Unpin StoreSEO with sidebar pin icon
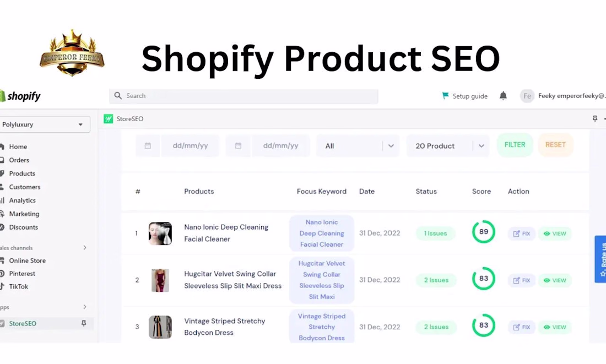Viewport: 606px width, 364px height. point(84,323)
